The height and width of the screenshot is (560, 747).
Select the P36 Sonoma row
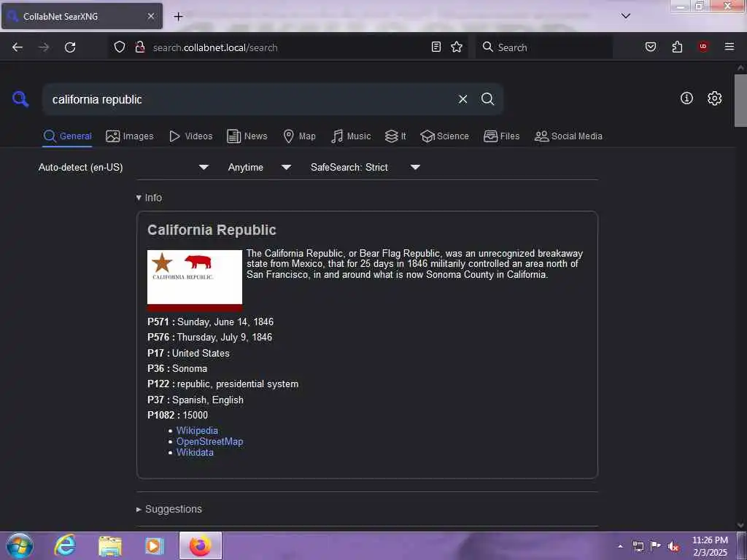[177, 368]
